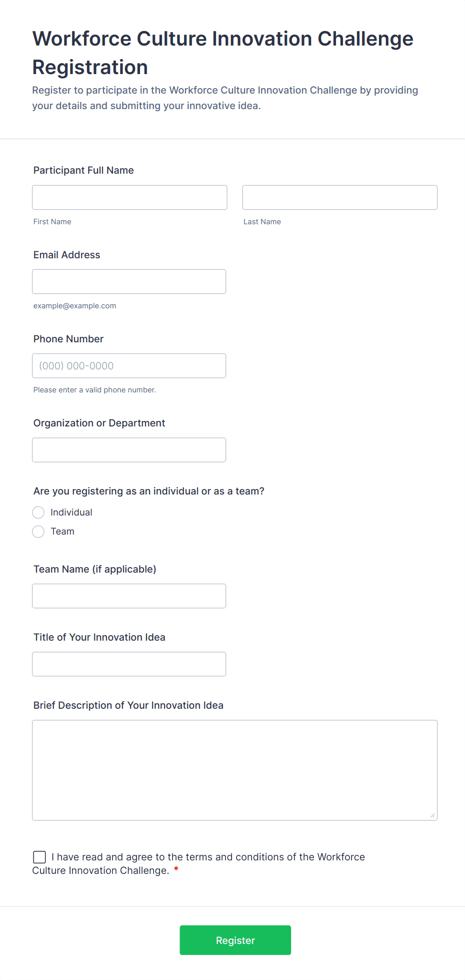Select the Individual radio button
Image resolution: width=465 pixels, height=980 pixels.
click(x=38, y=513)
